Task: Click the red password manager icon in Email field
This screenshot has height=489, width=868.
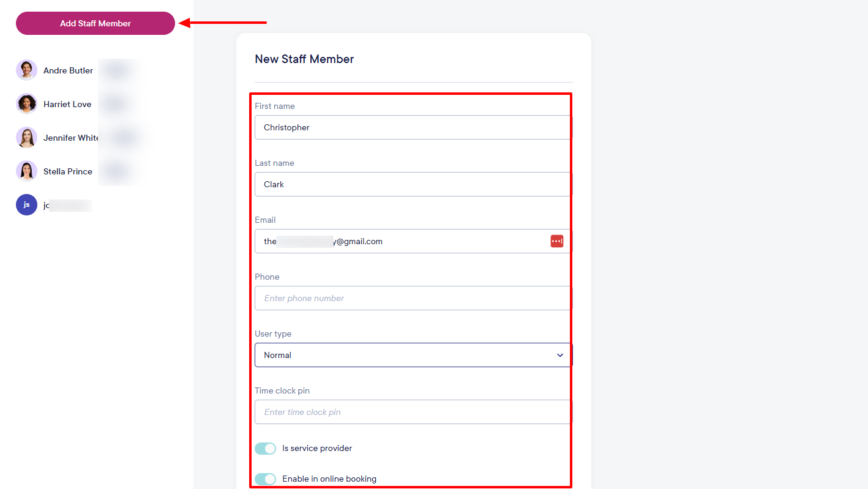Action: [556, 241]
